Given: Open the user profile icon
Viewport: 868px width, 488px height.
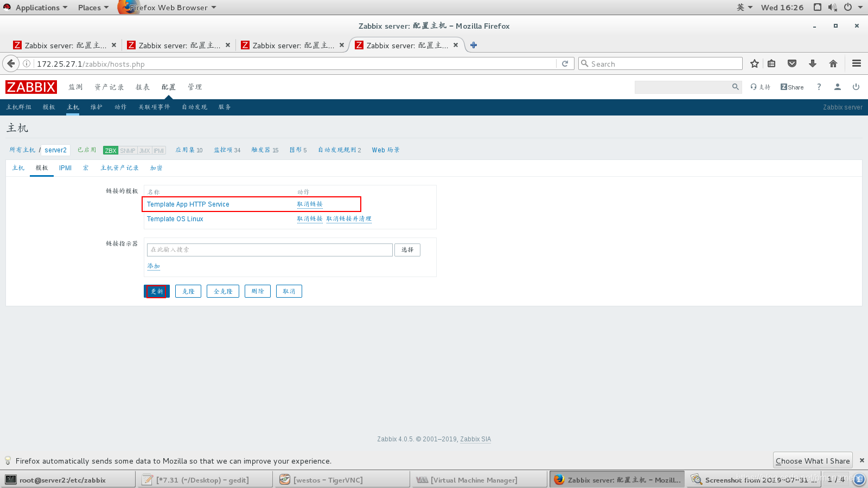Looking at the screenshot, I should pyautogui.click(x=838, y=87).
